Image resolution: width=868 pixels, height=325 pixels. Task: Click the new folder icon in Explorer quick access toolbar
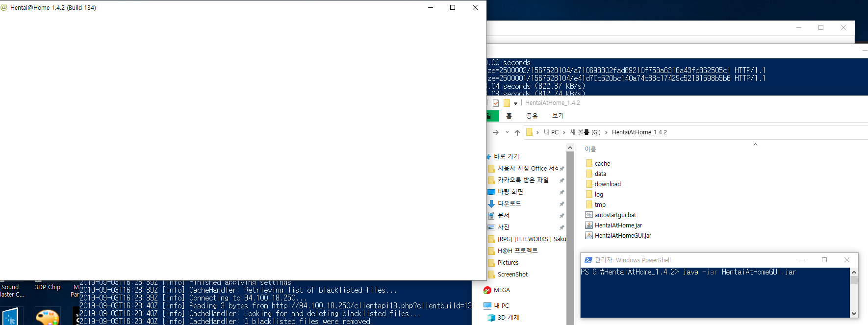coord(507,103)
